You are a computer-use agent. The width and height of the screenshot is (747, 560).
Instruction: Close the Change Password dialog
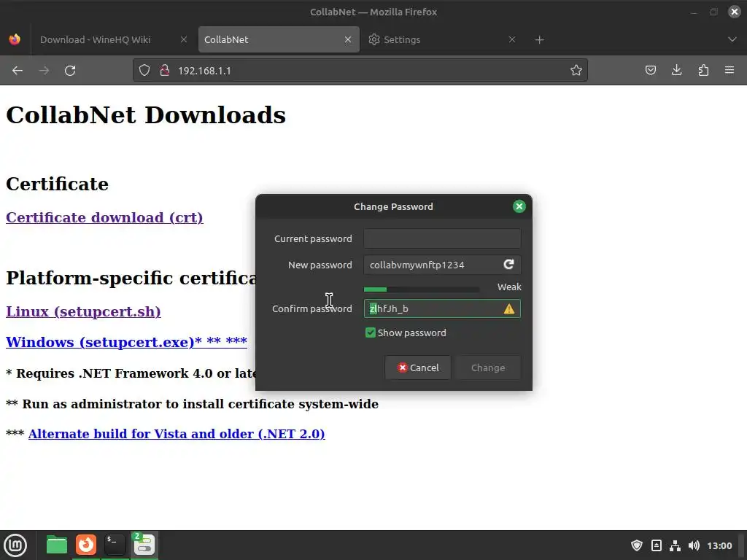(519, 206)
